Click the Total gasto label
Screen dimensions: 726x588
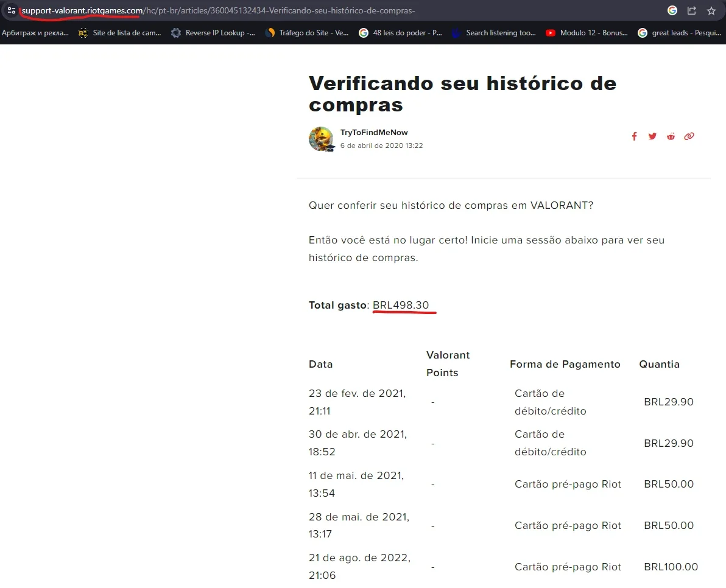click(337, 306)
